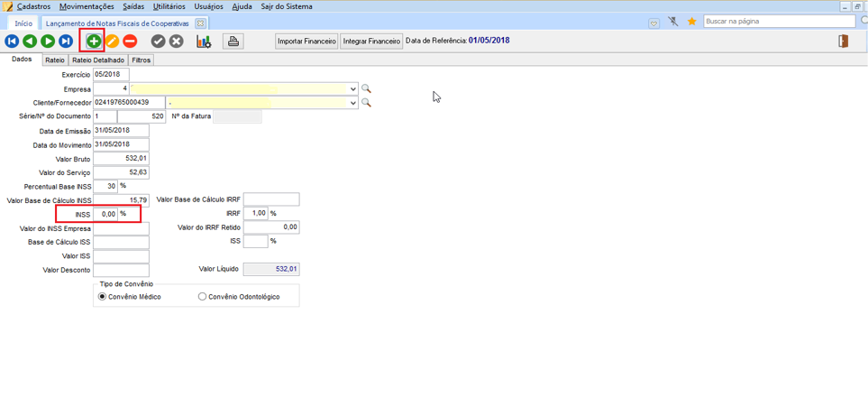Open the Cadastros menu

coord(33,6)
